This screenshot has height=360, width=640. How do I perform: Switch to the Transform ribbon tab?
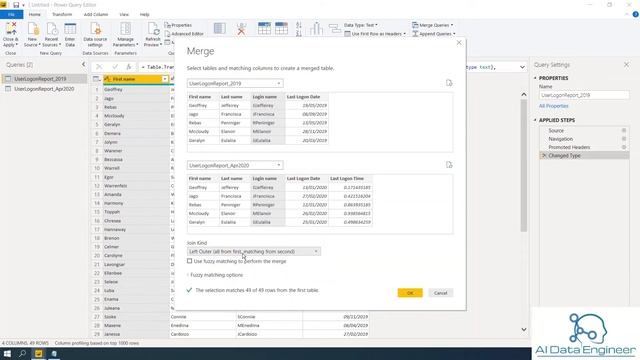point(62,14)
